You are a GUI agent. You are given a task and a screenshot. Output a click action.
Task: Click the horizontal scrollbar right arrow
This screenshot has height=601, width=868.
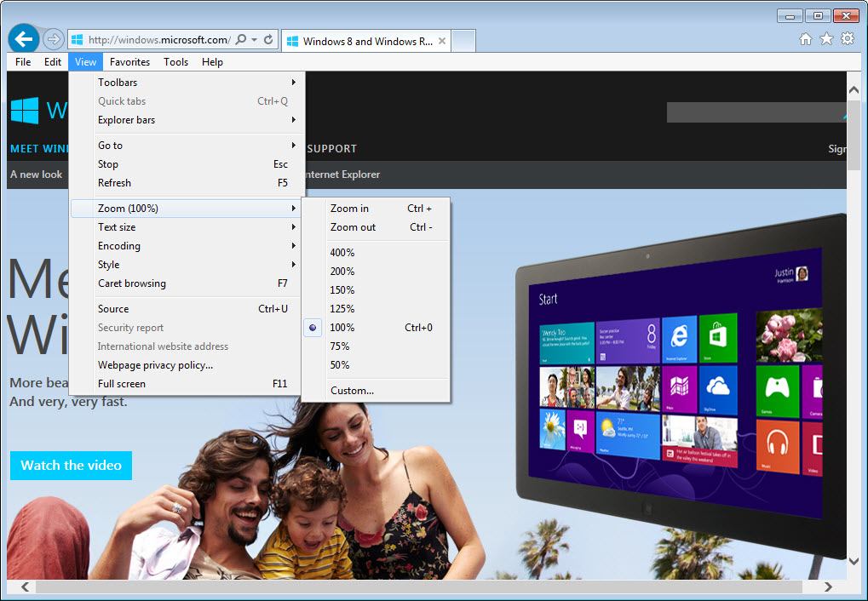click(828, 587)
